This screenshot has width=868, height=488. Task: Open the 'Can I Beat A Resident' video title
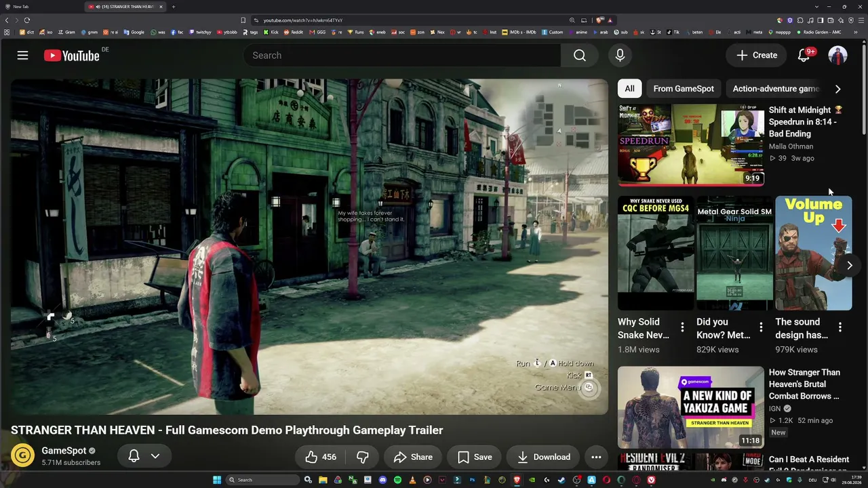809,465
